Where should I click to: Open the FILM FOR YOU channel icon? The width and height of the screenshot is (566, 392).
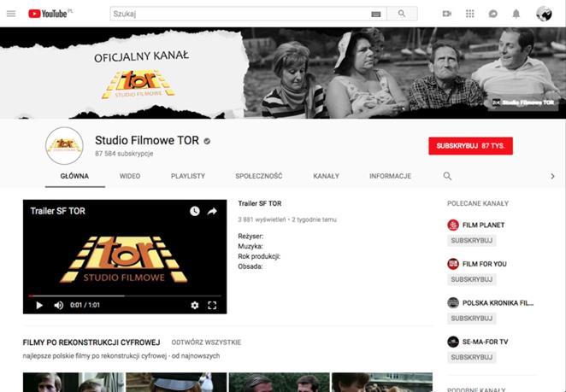coord(453,264)
